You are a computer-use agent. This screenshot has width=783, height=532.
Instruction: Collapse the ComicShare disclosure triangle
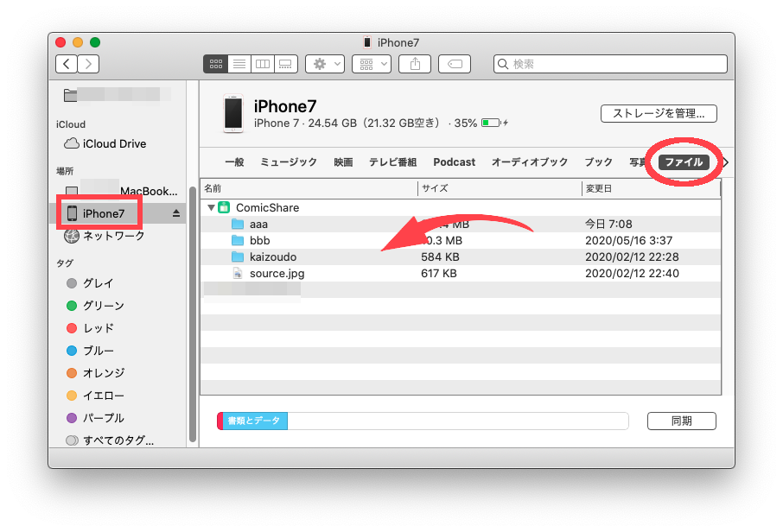coord(211,207)
